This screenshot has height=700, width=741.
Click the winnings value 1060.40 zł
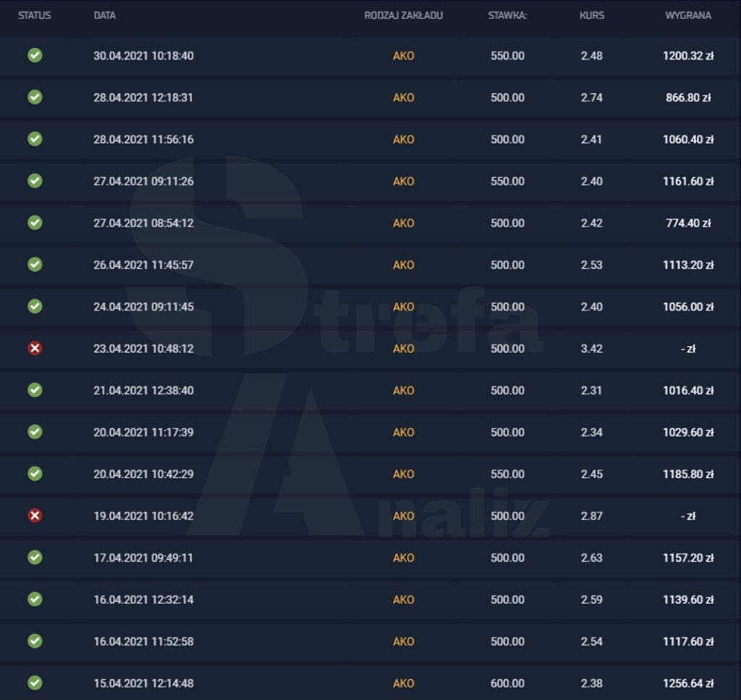click(x=688, y=140)
